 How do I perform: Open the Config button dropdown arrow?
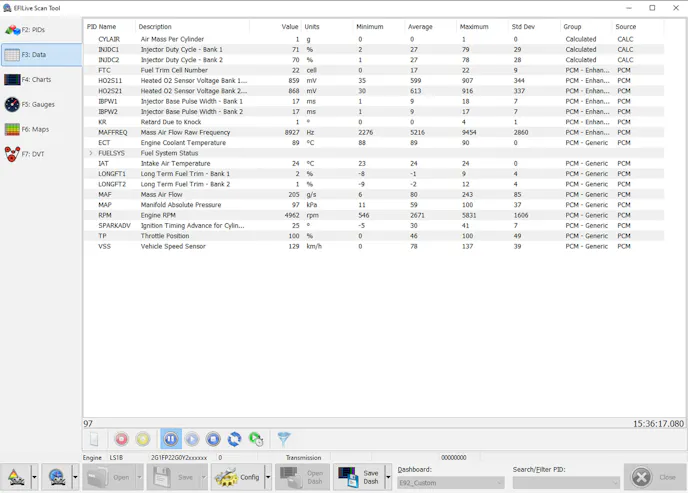point(268,477)
